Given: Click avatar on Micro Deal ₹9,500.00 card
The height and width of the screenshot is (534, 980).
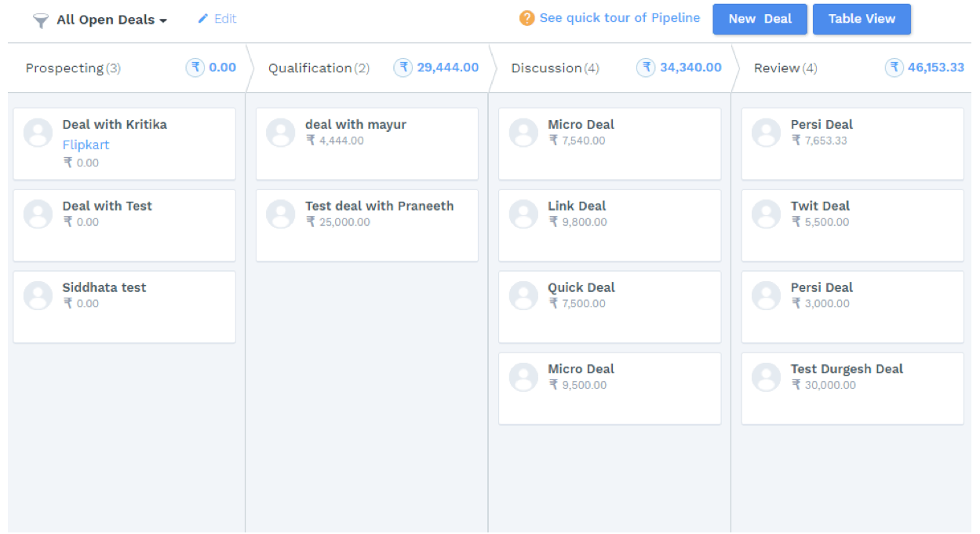Looking at the screenshot, I should pyautogui.click(x=523, y=377).
